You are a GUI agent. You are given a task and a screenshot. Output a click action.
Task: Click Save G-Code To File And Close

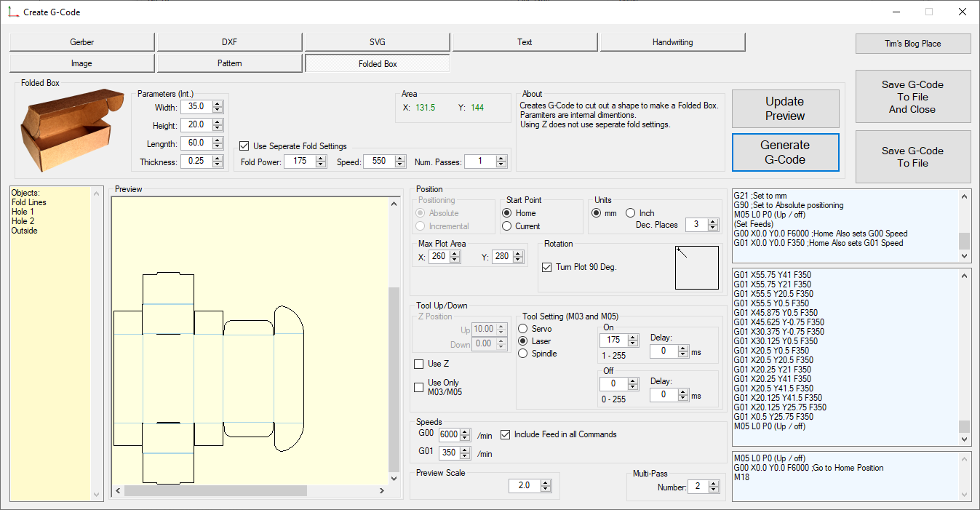(x=912, y=97)
